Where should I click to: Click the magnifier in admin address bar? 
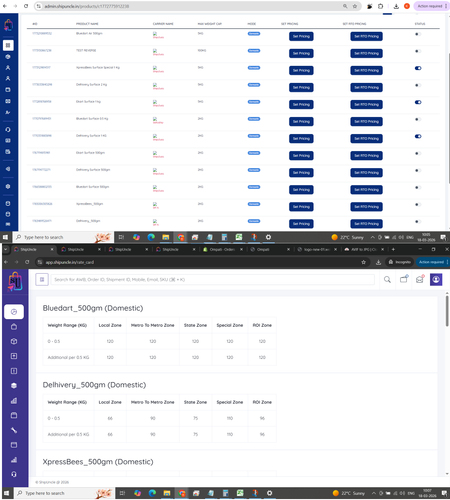[x=345, y=6]
